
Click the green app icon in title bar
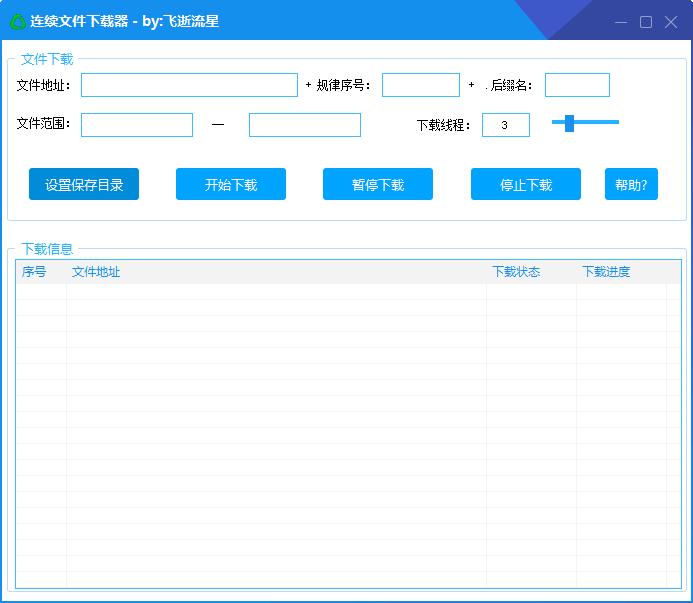pyautogui.click(x=18, y=21)
